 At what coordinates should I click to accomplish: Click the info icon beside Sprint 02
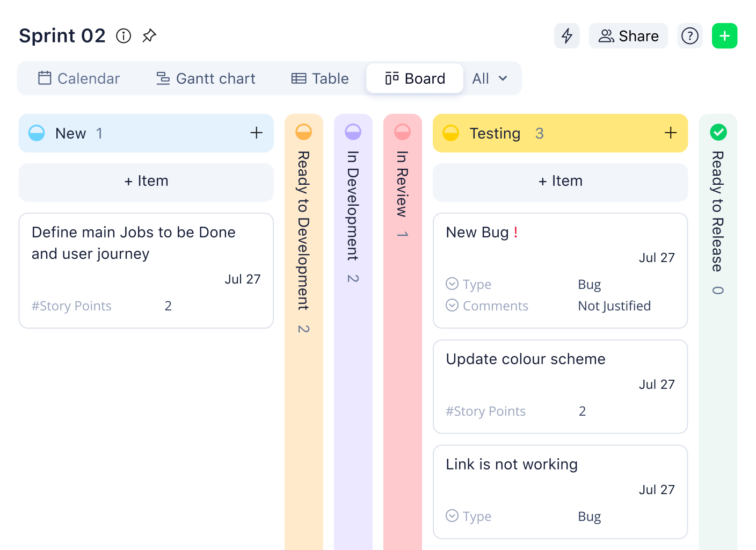(123, 36)
